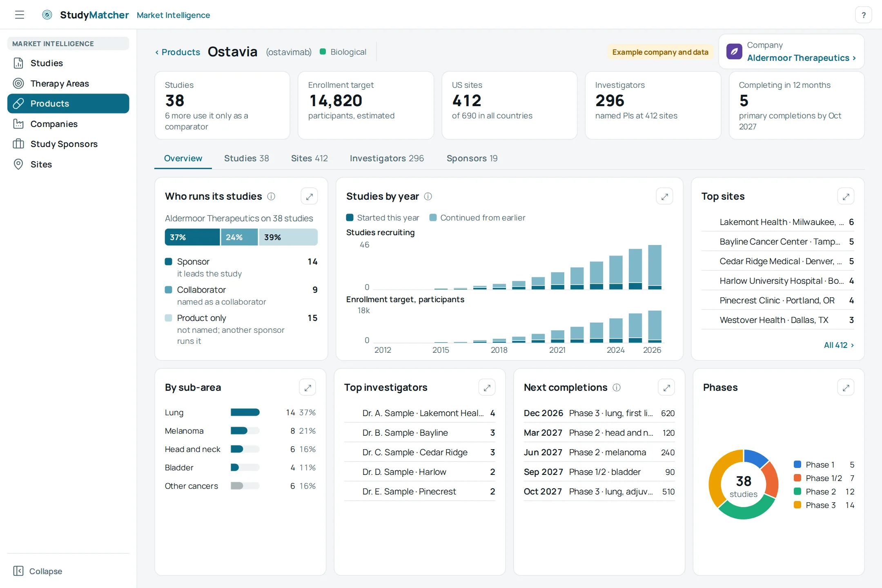The height and width of the screenshot is (588, 882).
Task: Open Aldermoor Therapeutics company page
Action: [801, 58]
